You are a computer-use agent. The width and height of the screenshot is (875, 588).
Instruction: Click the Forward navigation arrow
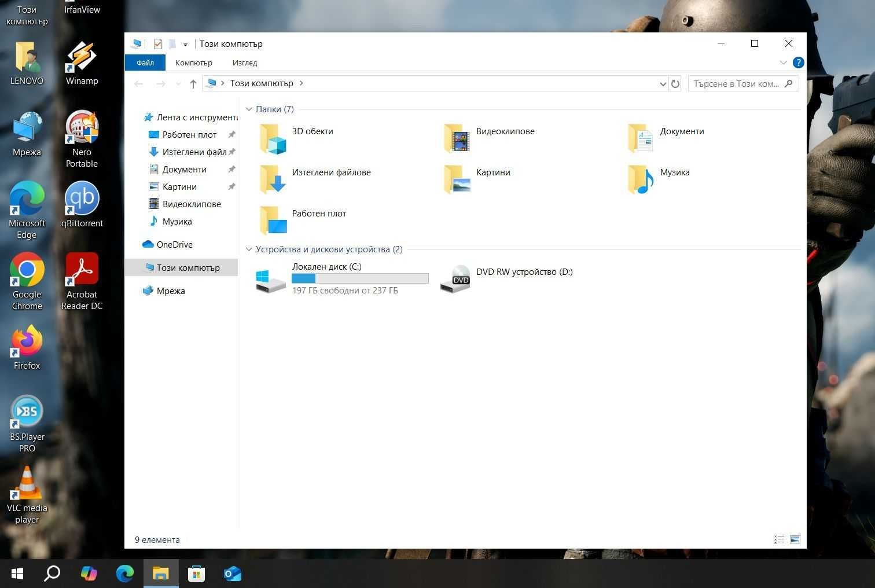pyautogui.click(x=160, y=84)
